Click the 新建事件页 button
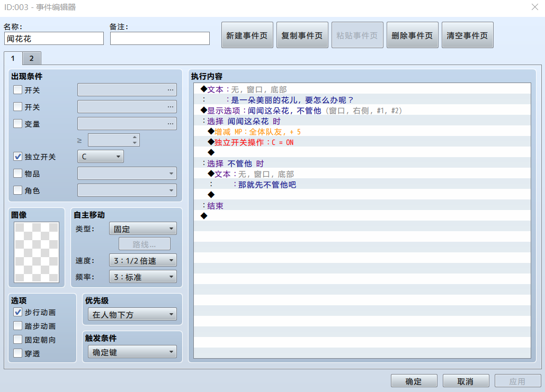The image size is (545, 392). click(247, 35)
